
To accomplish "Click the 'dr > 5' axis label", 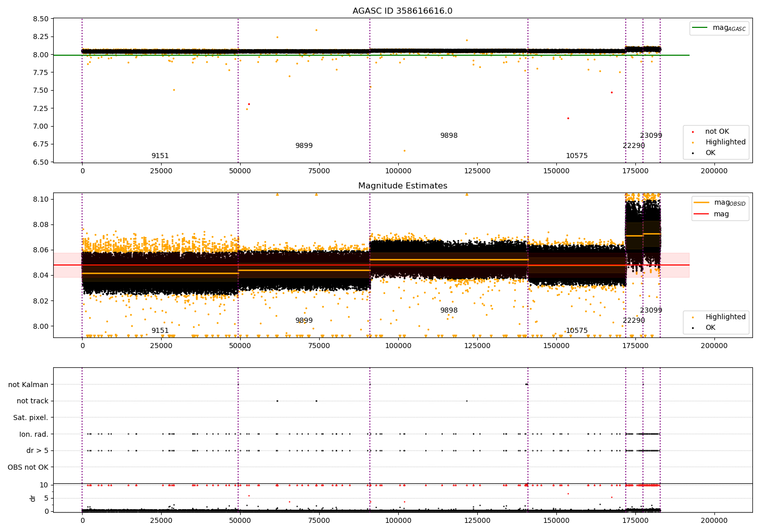I will click(x=37, y=450).
